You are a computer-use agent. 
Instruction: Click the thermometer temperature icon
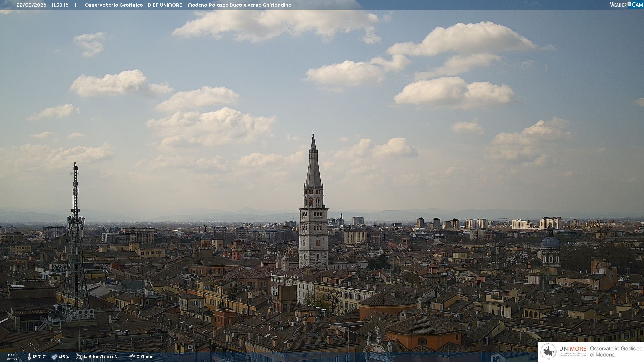click(29, 357)
